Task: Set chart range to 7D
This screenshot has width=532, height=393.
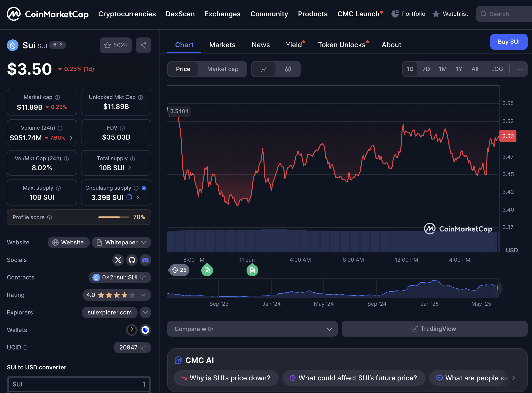Action: (x=426, y=69)
